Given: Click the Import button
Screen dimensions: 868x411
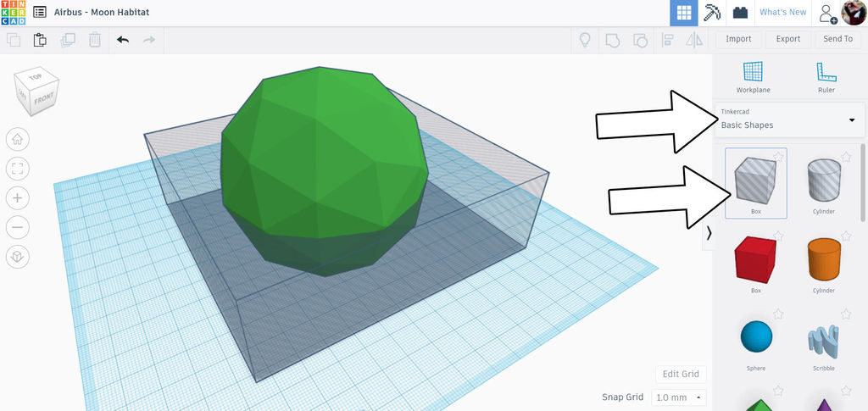Looking at the screenshot, I should click(738, 39).
